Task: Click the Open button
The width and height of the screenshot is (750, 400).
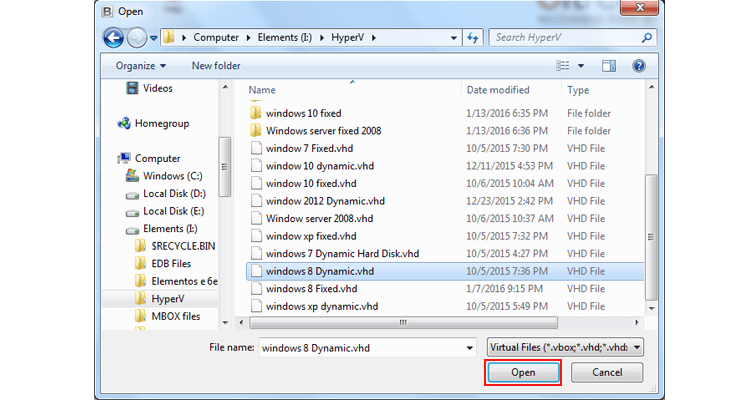Action: pos(523,372)
